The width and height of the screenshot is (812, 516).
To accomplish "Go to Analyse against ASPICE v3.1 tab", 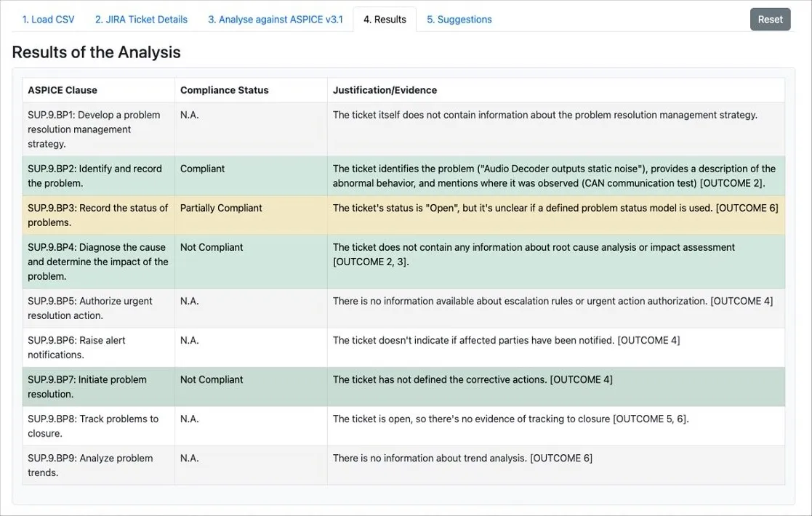I will click(276, 20).
